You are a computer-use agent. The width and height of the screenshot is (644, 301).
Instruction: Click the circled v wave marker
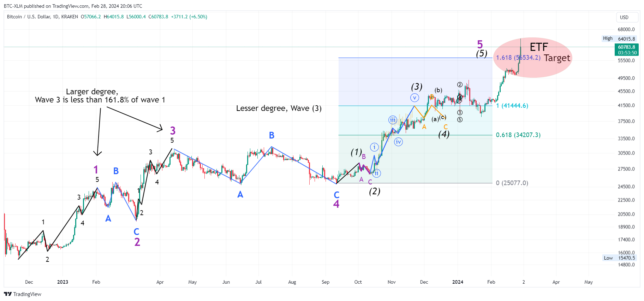(x=415, y=98)
